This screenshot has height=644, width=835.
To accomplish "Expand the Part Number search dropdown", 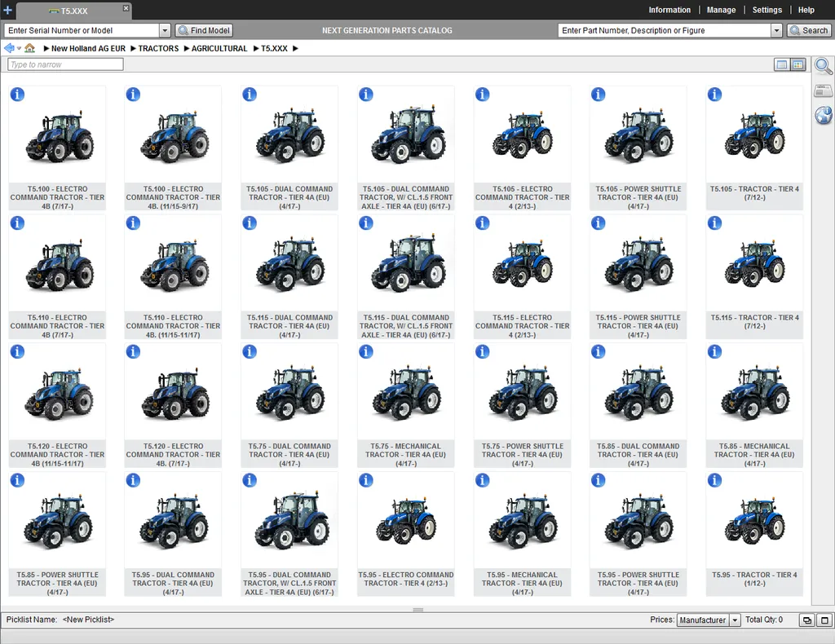I will [x=776, y=31].
